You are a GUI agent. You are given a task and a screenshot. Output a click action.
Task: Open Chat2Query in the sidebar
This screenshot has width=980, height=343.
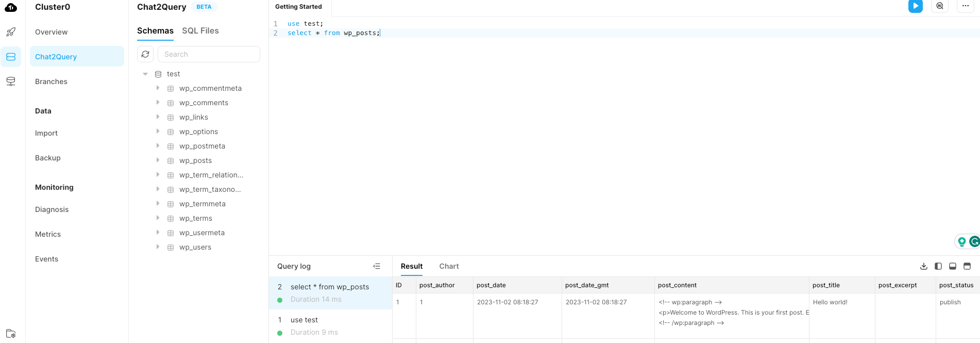77,57
